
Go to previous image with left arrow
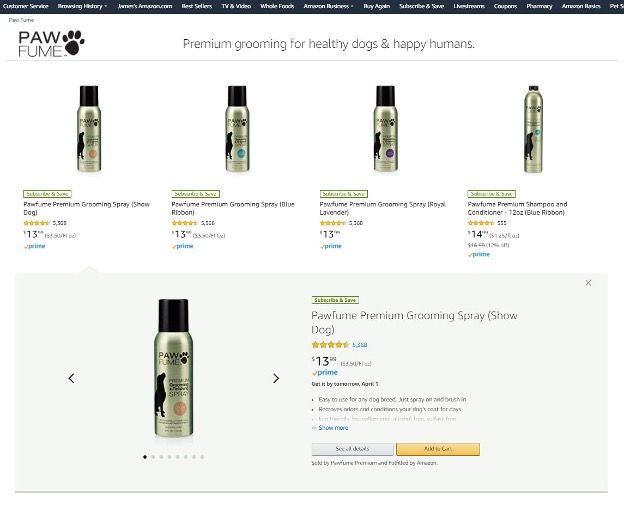[71, 378]
